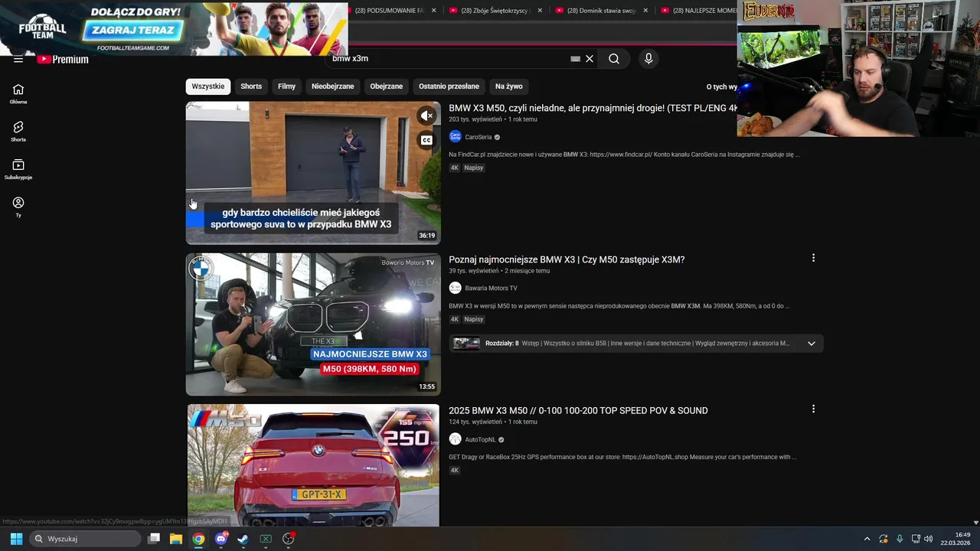Switch to Chrome on taskbar
This screenshot has height=551, width=980.
pos(198,539)
